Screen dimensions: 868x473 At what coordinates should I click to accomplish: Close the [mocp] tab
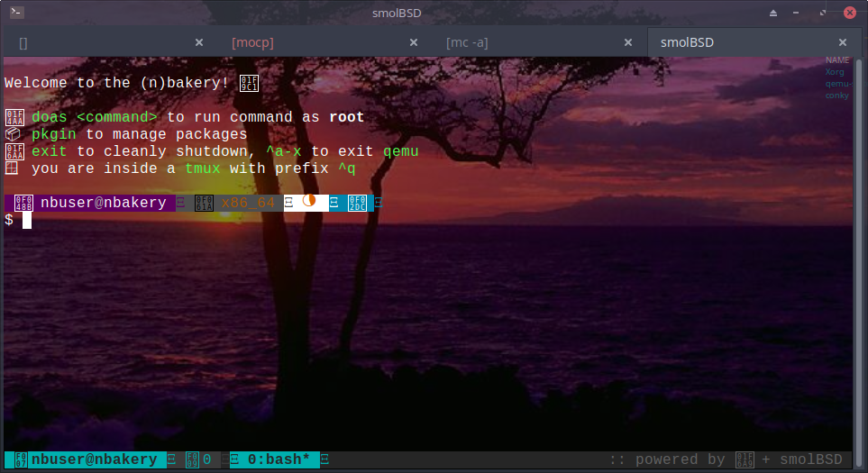pyautogui.click(x=414, y=42)
